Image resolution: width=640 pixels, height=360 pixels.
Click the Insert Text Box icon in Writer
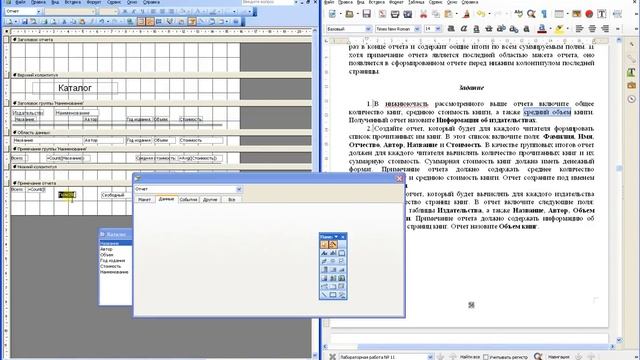(x=601, y=14)
